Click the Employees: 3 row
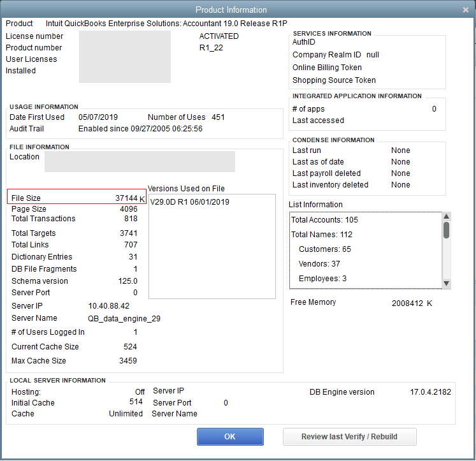 [x=322, y=279]
